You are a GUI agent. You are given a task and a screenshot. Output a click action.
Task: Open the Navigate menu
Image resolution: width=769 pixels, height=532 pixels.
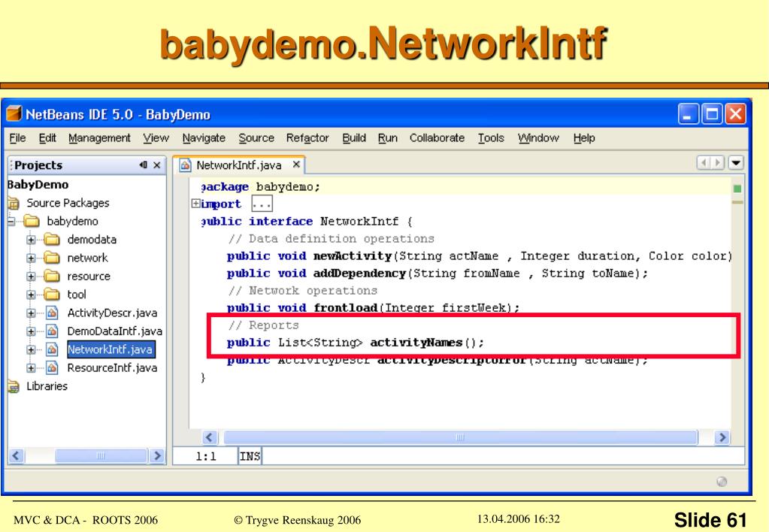(204, 138)
